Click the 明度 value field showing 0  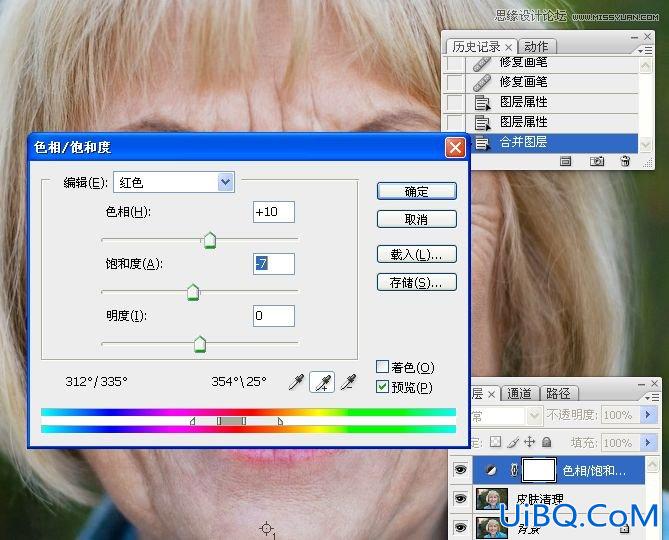click(x=273, y=316)
